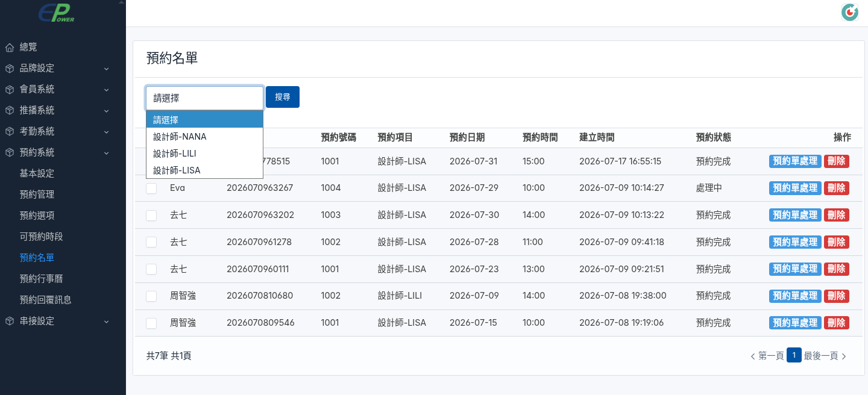
Task: Check the row with number 2026070960111
Action: pyautogui.click(x=151, y=269)
